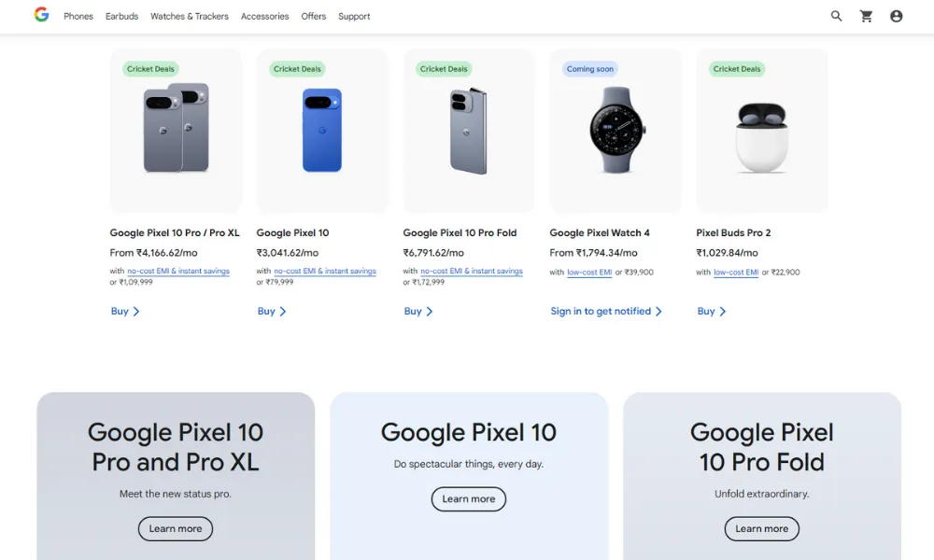Open the shopping cart icon

point(867,16)
